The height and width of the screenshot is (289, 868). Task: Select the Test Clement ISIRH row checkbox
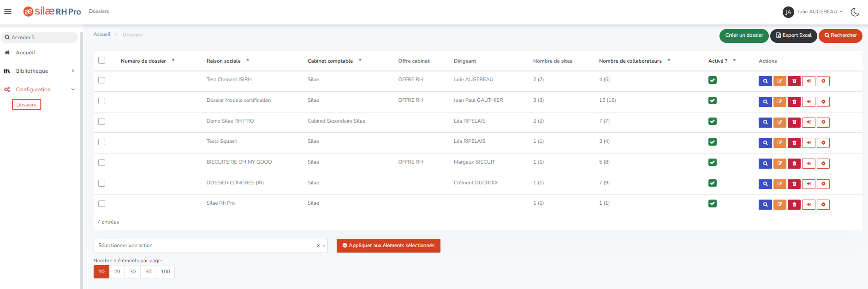click(101, 80)
